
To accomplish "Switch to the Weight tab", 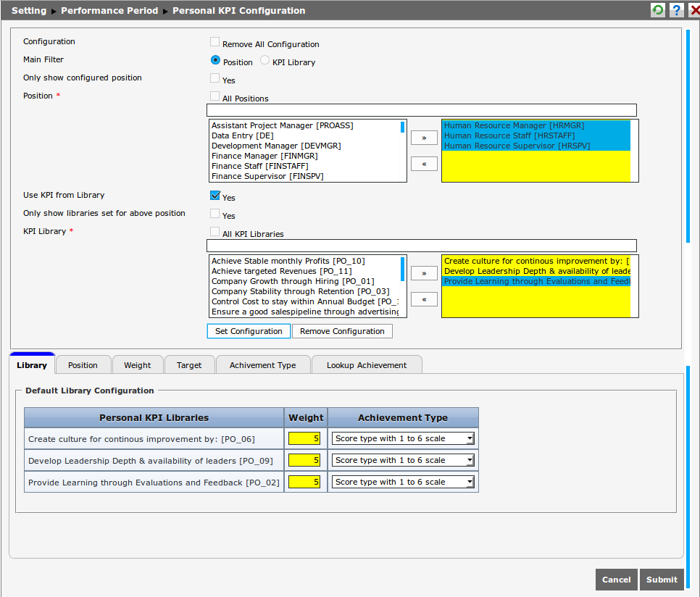I will [138, 365].
